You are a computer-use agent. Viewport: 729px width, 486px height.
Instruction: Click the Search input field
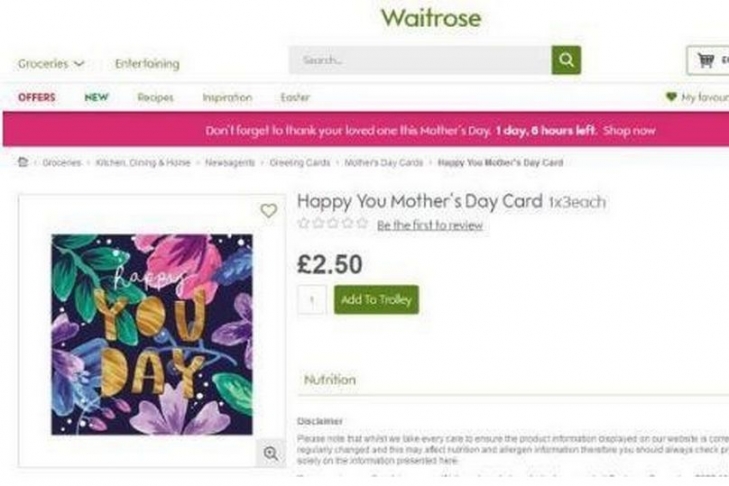point(420,60)
